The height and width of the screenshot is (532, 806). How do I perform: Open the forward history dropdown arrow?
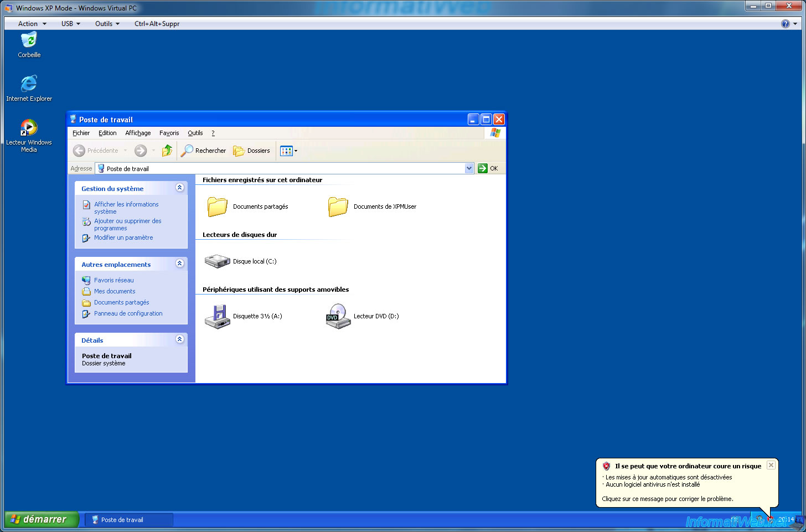pos(154,151)
